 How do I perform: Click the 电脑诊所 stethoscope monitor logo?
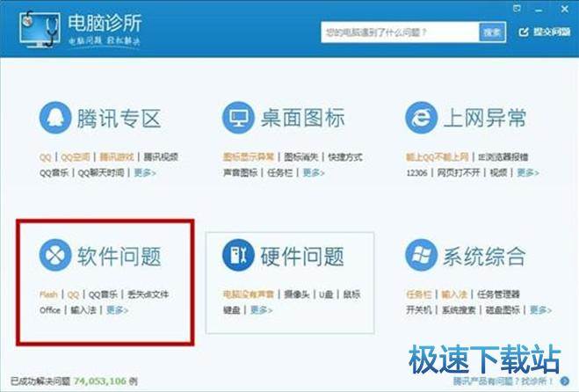[40, 29]
